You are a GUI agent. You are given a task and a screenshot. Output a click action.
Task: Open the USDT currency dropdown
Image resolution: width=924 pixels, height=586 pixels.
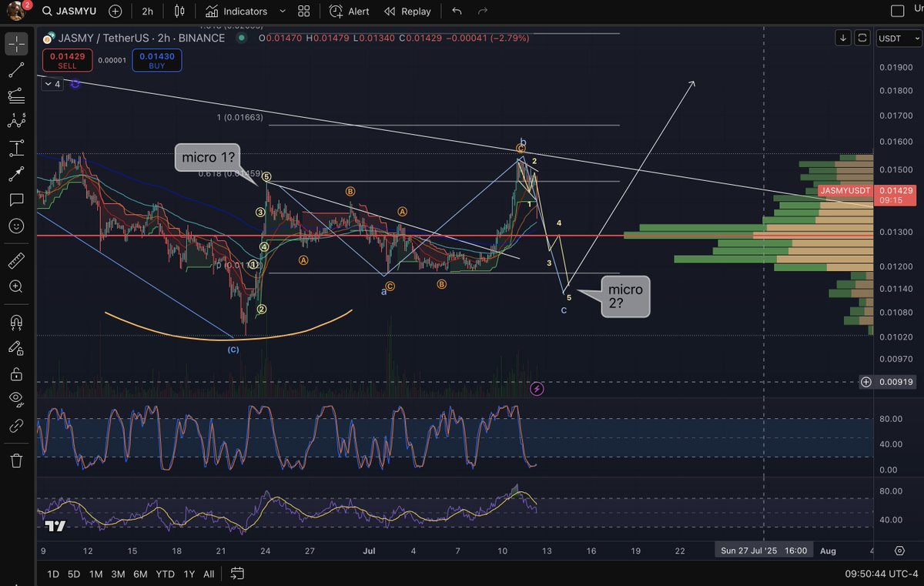pyautogui.click(x=898, y=38)
